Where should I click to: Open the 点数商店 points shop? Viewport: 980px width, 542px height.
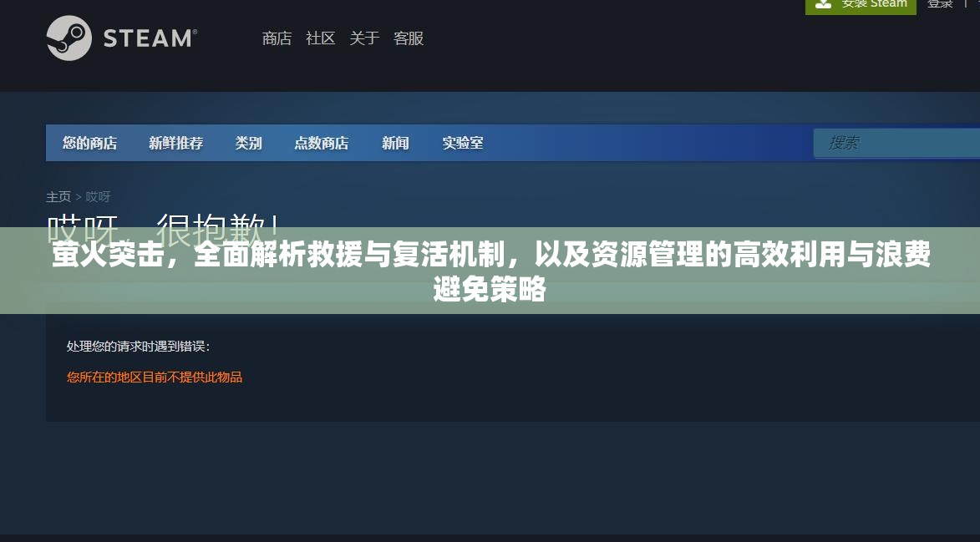click(322, 143)
